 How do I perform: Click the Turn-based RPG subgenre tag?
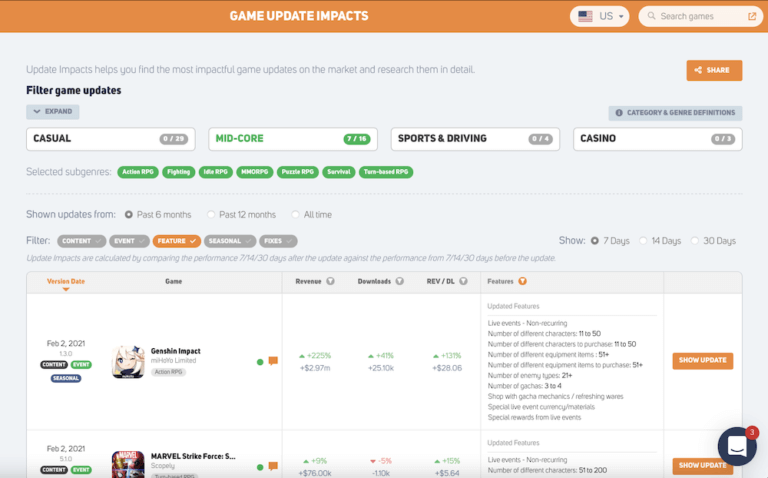pos(386,172)
